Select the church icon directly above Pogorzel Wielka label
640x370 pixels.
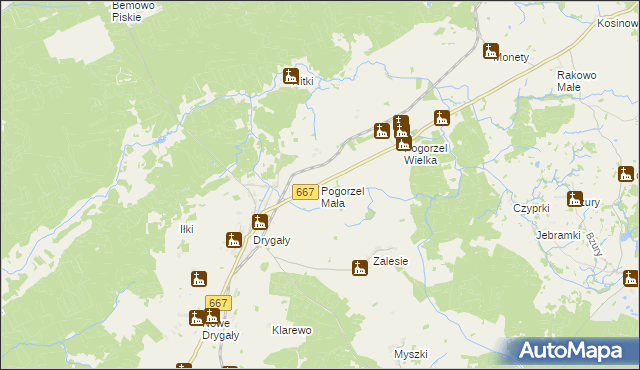coord(404,143)
